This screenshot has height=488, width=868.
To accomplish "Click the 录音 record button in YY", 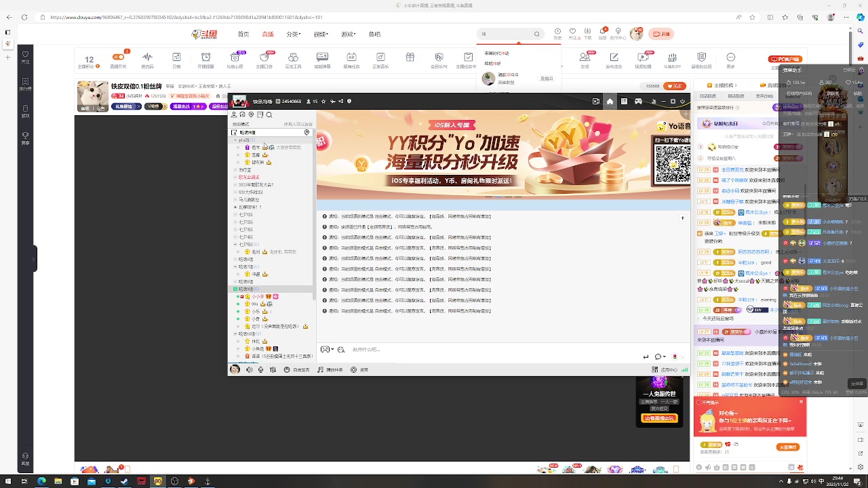I will click(359, 370).
